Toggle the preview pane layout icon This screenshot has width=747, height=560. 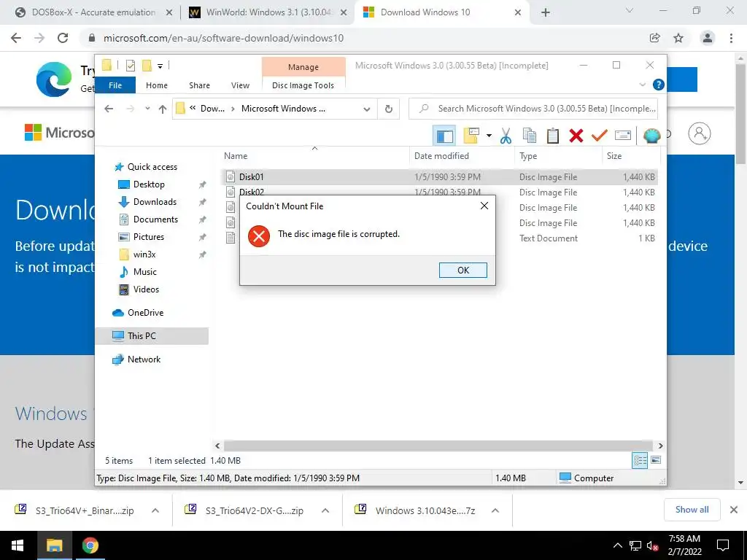tap(444, 136)
